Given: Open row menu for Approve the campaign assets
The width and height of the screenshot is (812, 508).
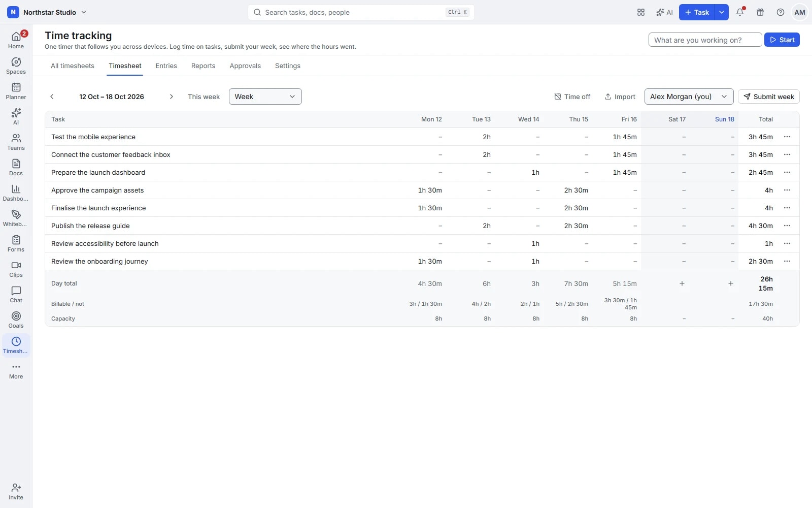Looking at the screenshot, I should point(787,190).
